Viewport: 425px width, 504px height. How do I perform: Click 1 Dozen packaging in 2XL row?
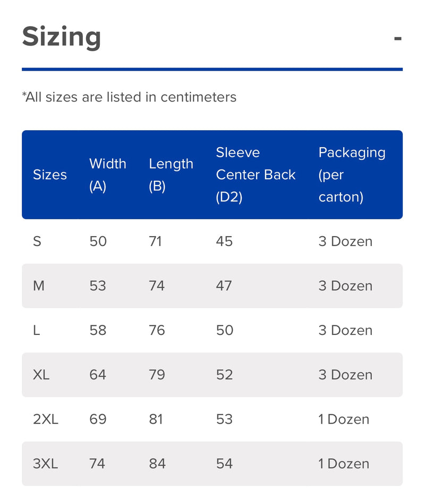coord(344,419)
